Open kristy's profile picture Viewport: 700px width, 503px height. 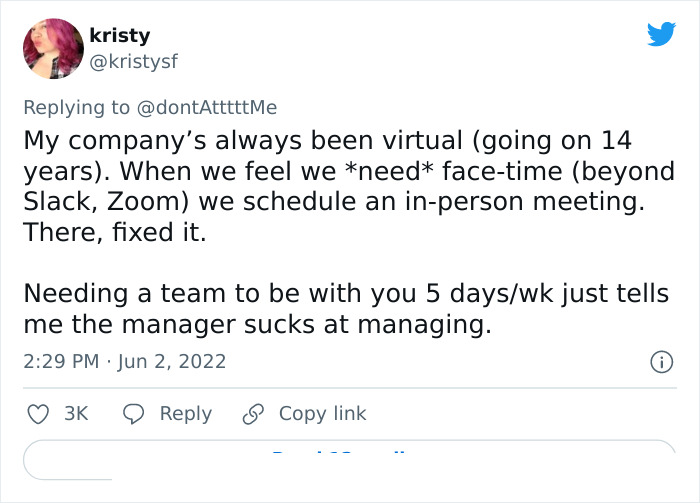[x=53, y=49]
